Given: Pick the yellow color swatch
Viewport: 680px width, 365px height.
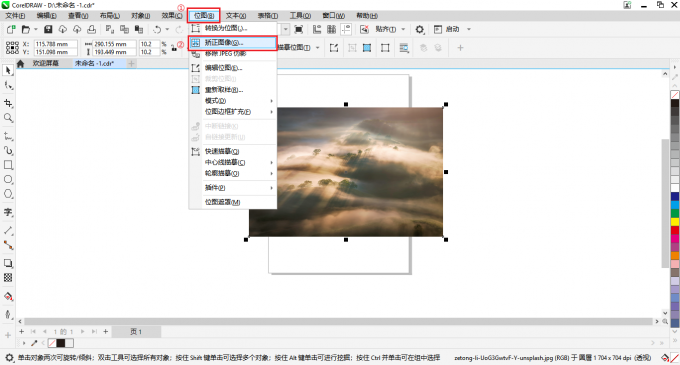Looking at the screenshot, I should 675,222.
